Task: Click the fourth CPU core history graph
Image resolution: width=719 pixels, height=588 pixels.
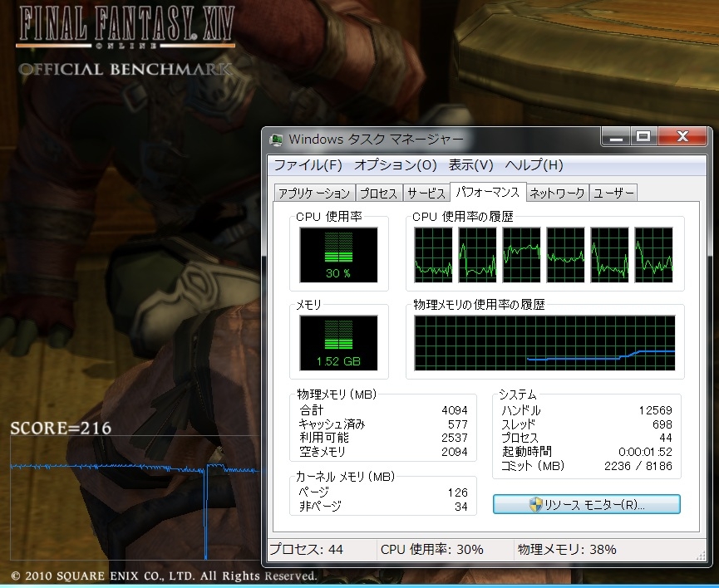Action: (565, 255)
